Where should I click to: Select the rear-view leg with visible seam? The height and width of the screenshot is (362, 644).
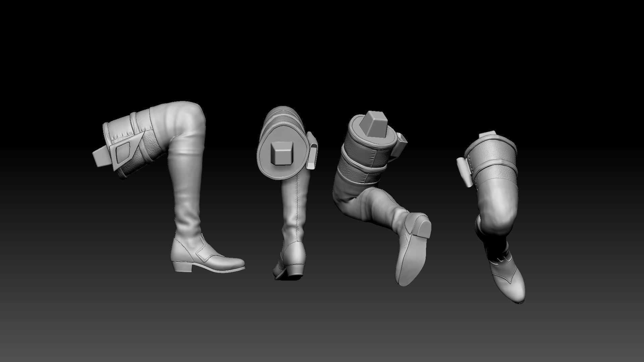(x=288, y=193)
